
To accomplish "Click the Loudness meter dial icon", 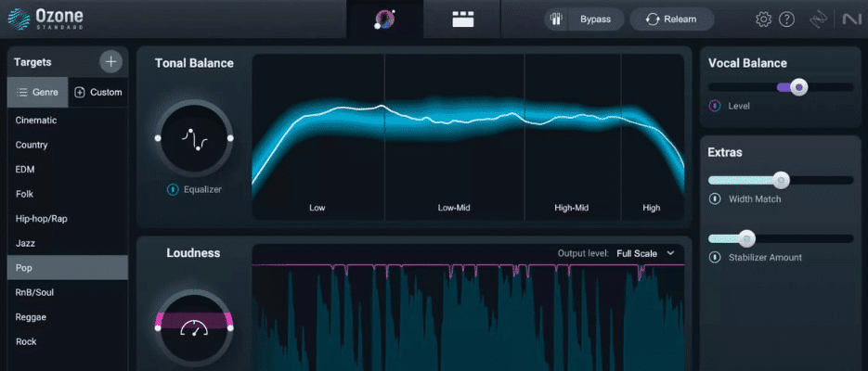I will (194, 328).
